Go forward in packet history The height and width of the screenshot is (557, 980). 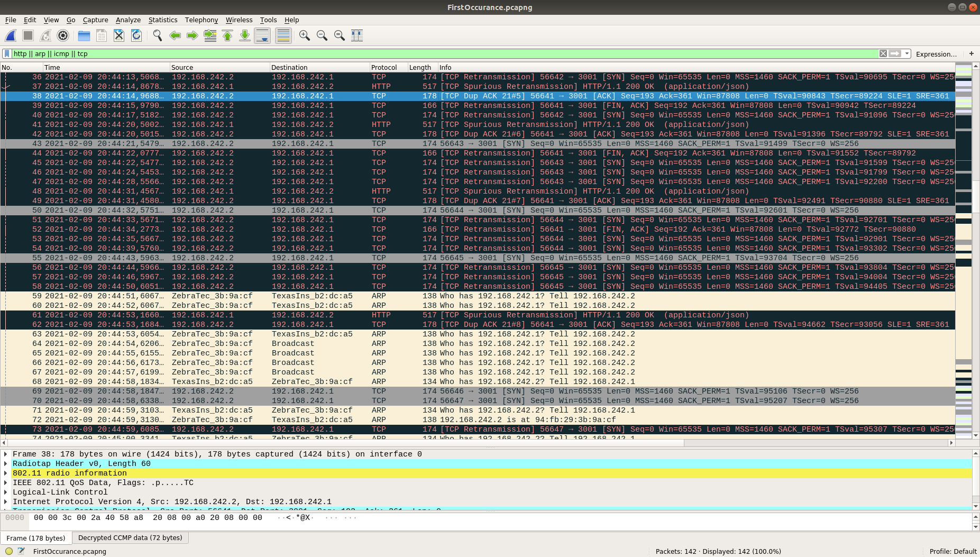[193, 35]
